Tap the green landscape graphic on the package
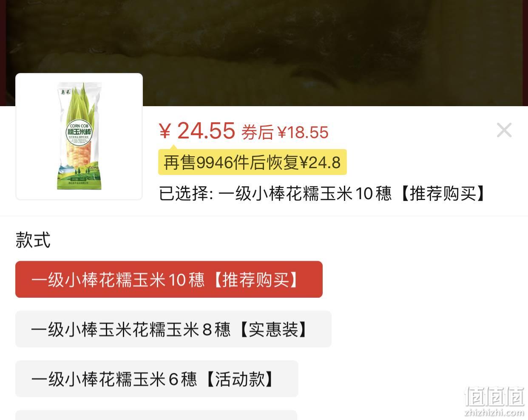 pyautogui.click(x=79, y=176)
